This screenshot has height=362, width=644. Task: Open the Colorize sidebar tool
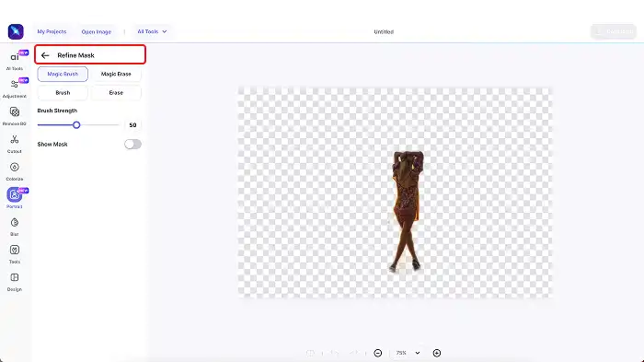point(15,171)
